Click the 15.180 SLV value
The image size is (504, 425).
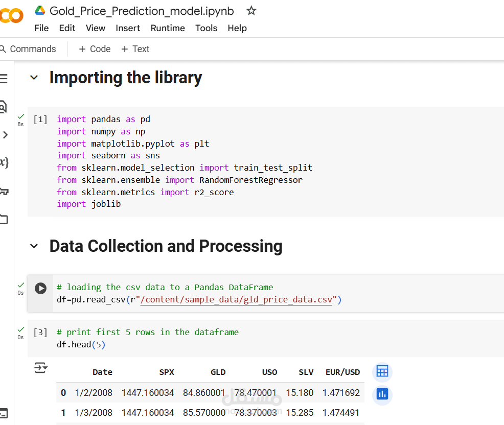(300, 392)
